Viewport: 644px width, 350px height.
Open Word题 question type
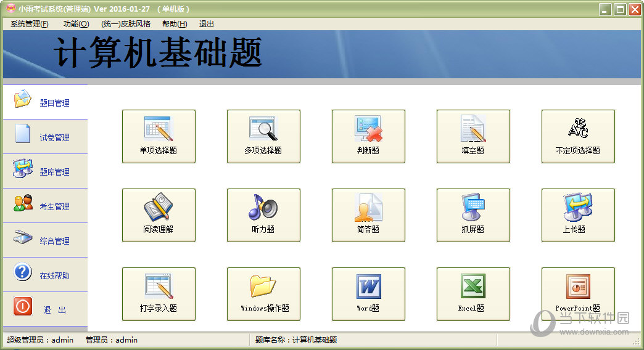pyautogui.click(x=368, y=294)
